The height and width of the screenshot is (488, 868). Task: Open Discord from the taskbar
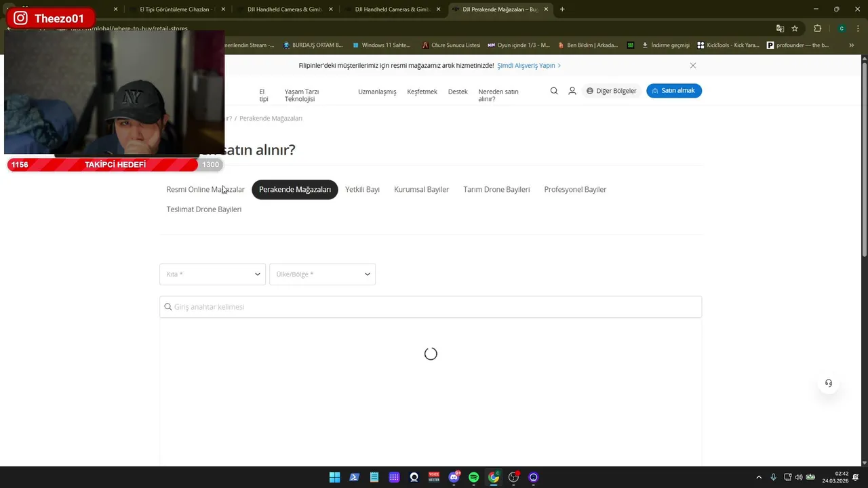454,477
